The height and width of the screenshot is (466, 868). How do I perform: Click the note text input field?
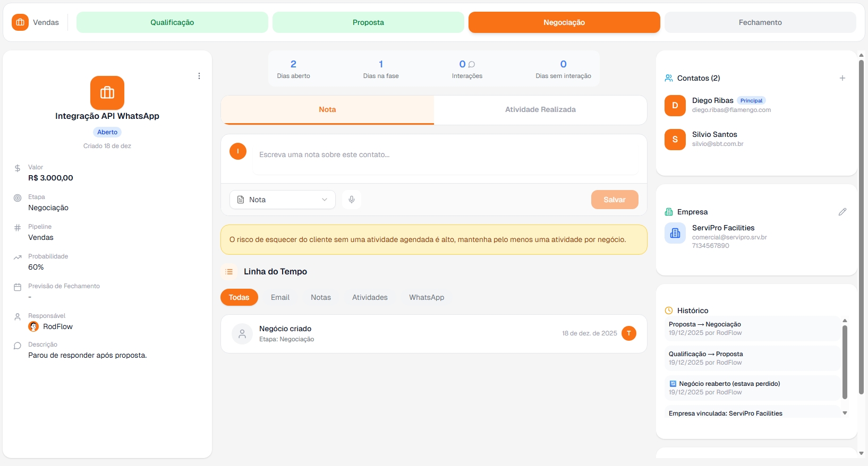pos(445,155)
